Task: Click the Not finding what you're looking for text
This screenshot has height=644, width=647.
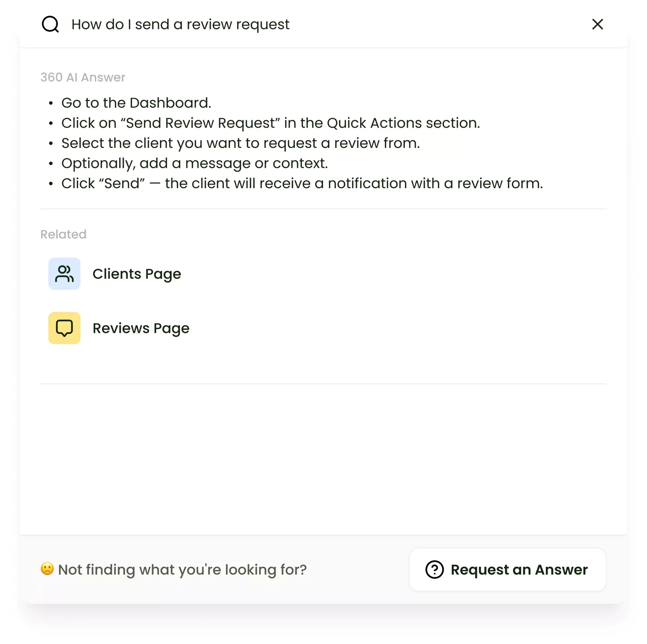Action: 183,570
